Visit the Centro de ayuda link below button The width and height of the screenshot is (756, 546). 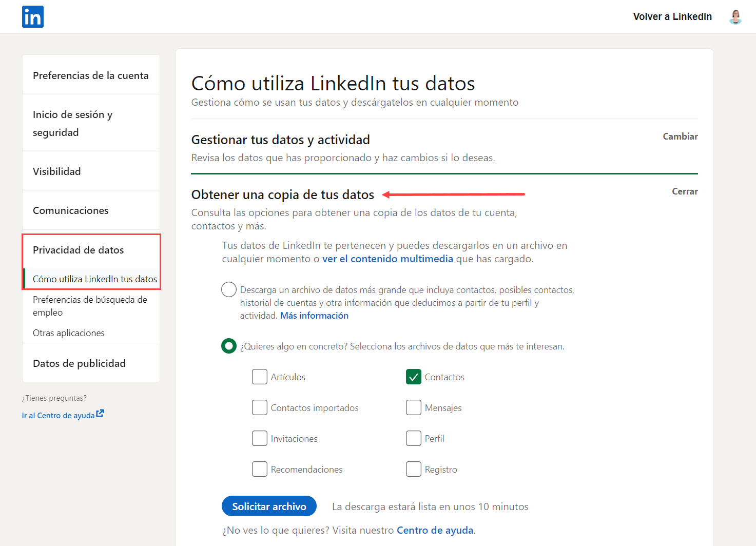tap(435, 530)
